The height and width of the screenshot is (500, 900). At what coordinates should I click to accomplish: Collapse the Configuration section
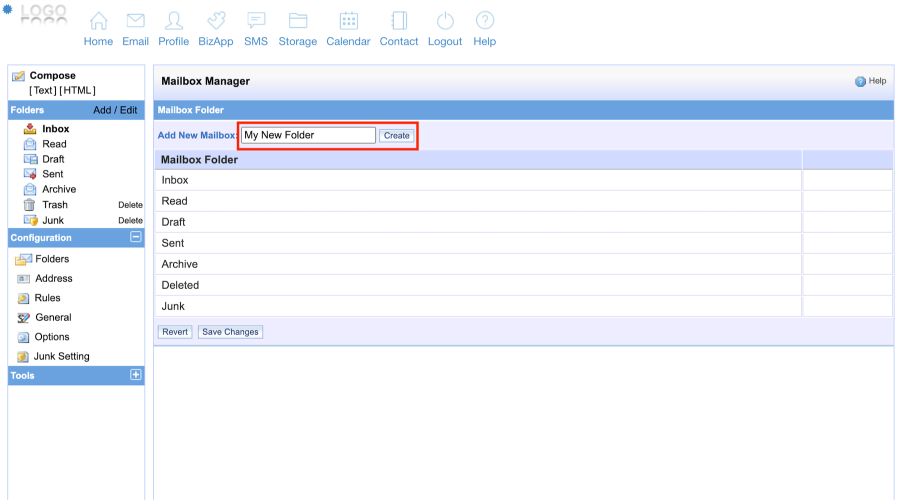pos(136,238)
